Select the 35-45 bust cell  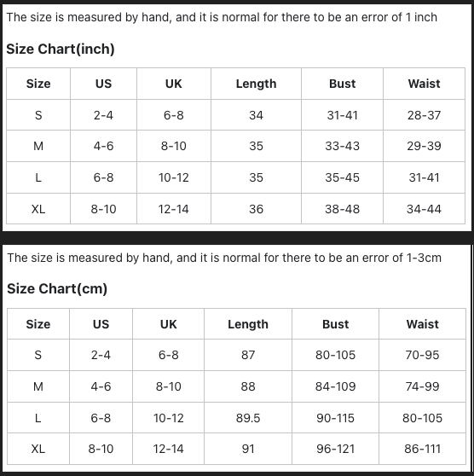pos(343,177)
